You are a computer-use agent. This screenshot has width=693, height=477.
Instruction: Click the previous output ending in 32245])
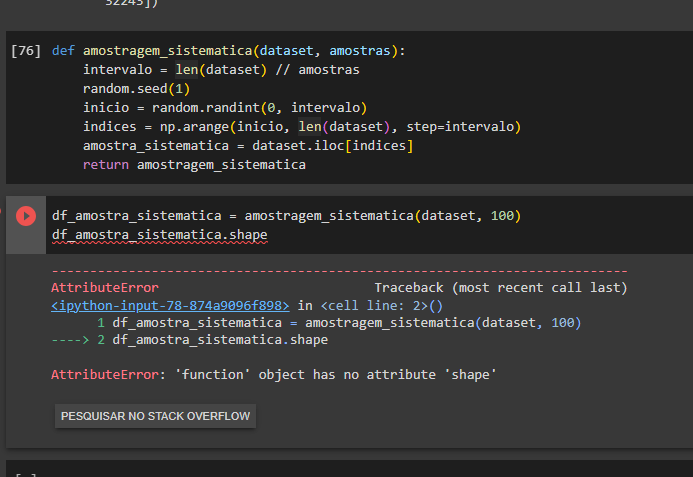point(131,3)
